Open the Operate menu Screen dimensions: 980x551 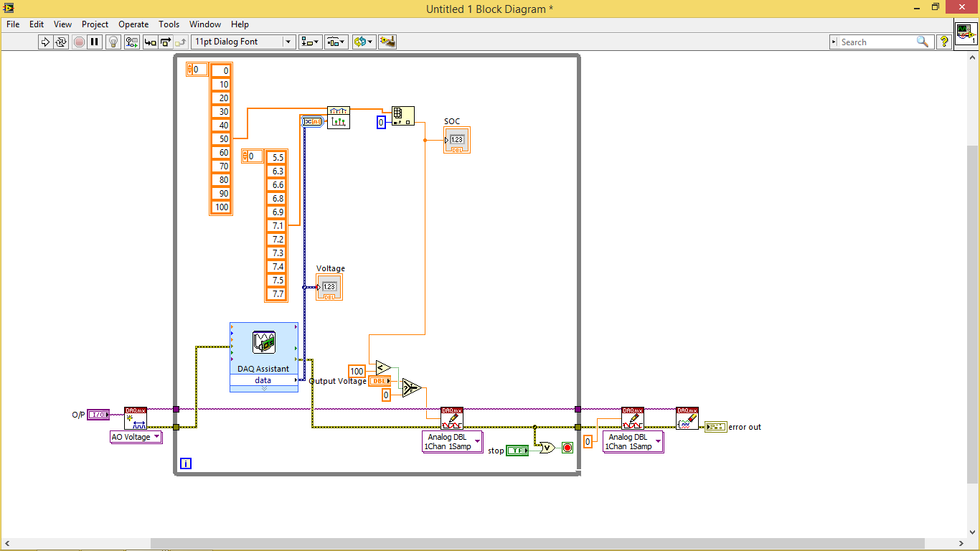pos(133,24)
